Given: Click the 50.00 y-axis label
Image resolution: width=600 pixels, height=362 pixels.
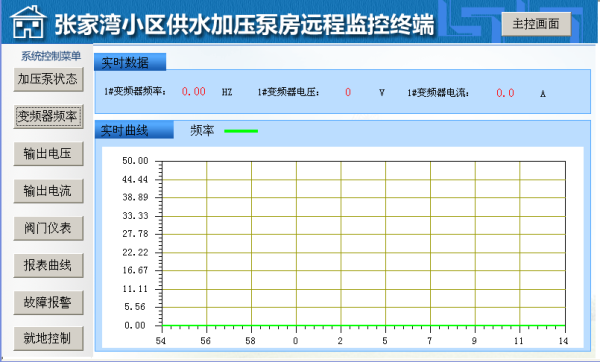Looking at the screenshot, I should tap(135, 161).
